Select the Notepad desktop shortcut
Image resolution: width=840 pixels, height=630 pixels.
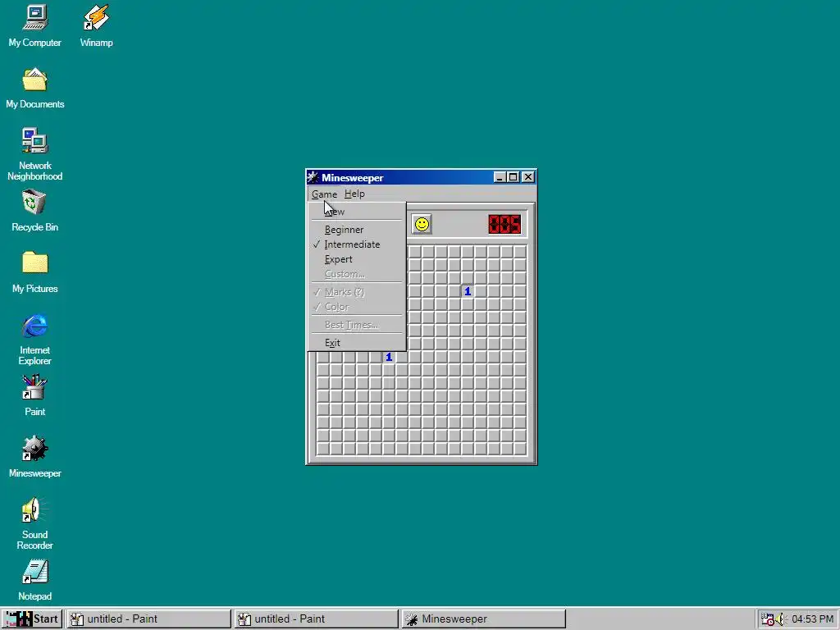(34, 580)
